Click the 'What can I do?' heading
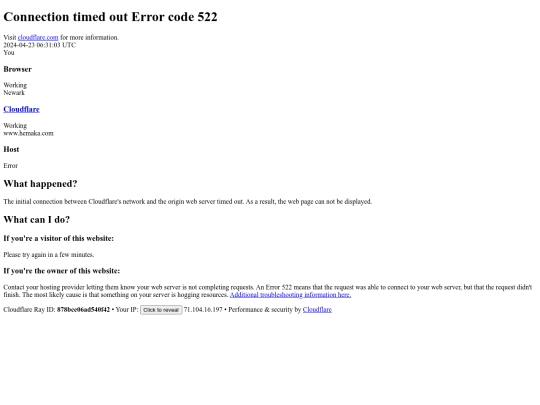The width and height of the screenshot is (540, 405). (x=37, y=220)
